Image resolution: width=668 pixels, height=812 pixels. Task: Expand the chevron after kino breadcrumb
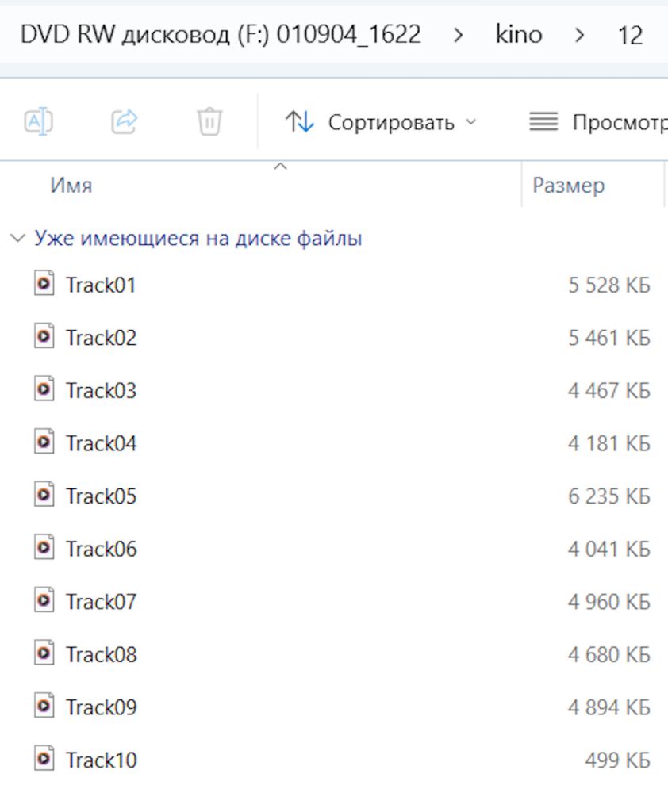pyautogui.click(x=580, y=35)
